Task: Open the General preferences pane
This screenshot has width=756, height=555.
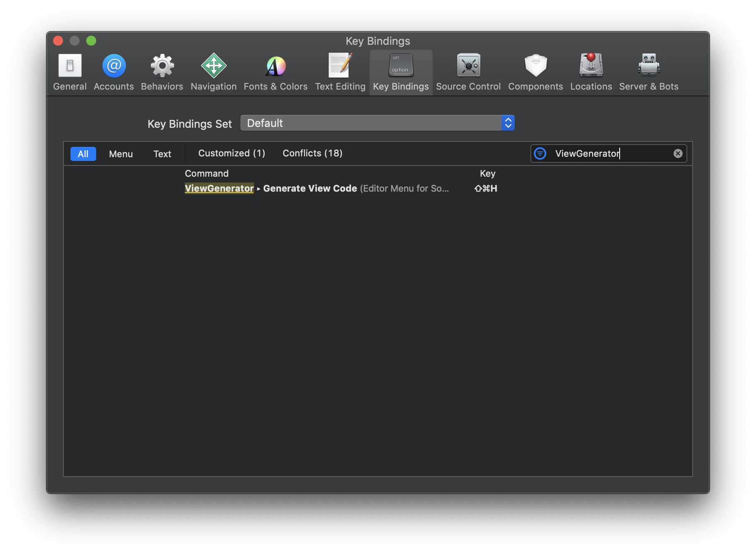Action: coord(70,72)
